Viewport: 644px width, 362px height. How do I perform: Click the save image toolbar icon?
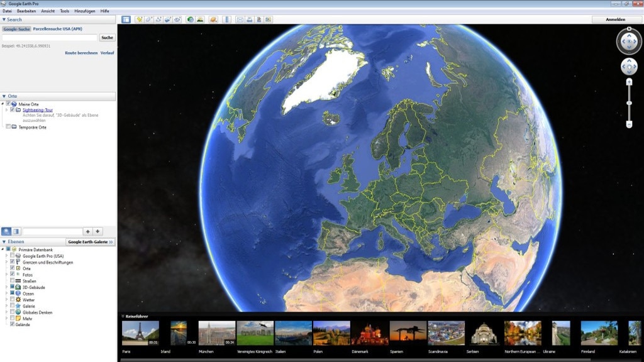click(259, 19)
